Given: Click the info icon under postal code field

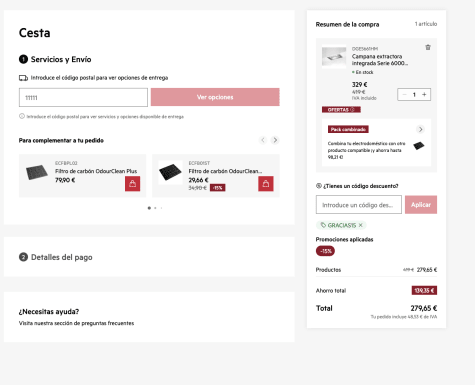Looking at the screenshot, I should pyautogui.click(x=22, y=116).
